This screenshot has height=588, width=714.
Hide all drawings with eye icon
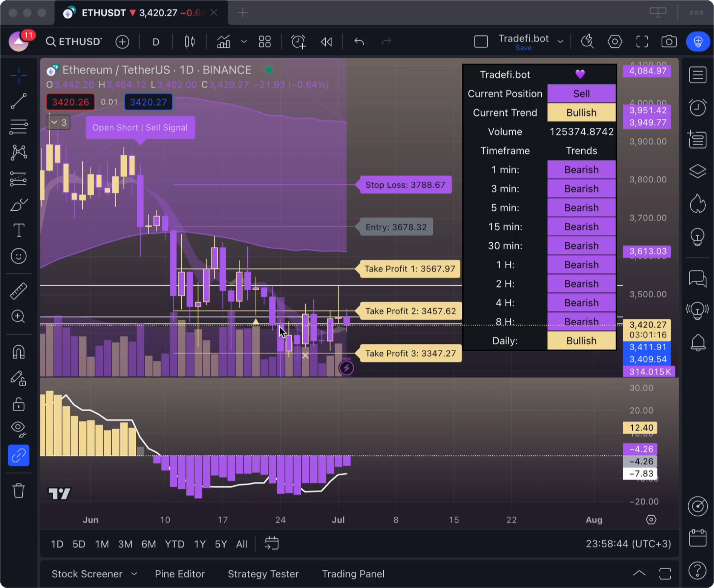click(18, 429)
